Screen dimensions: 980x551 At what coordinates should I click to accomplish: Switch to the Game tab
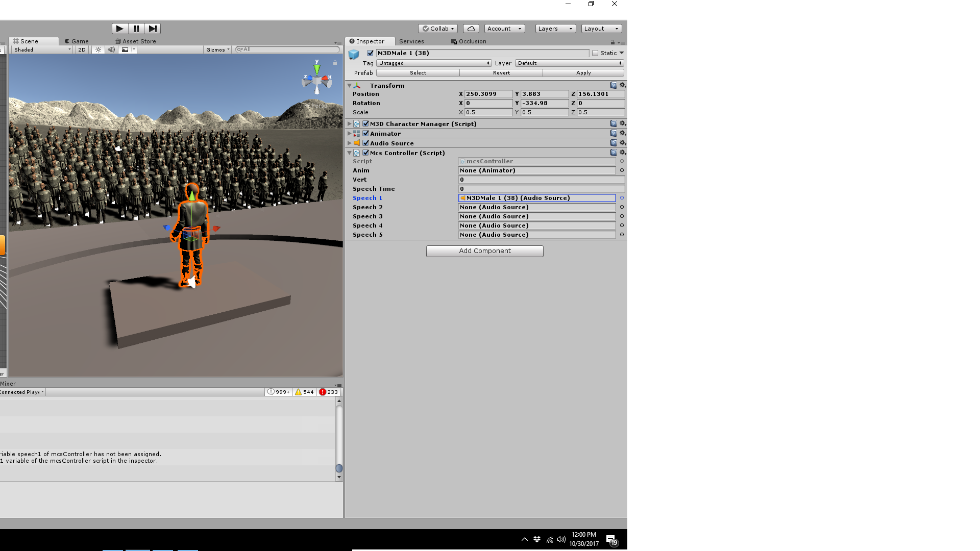pos(77,41)
